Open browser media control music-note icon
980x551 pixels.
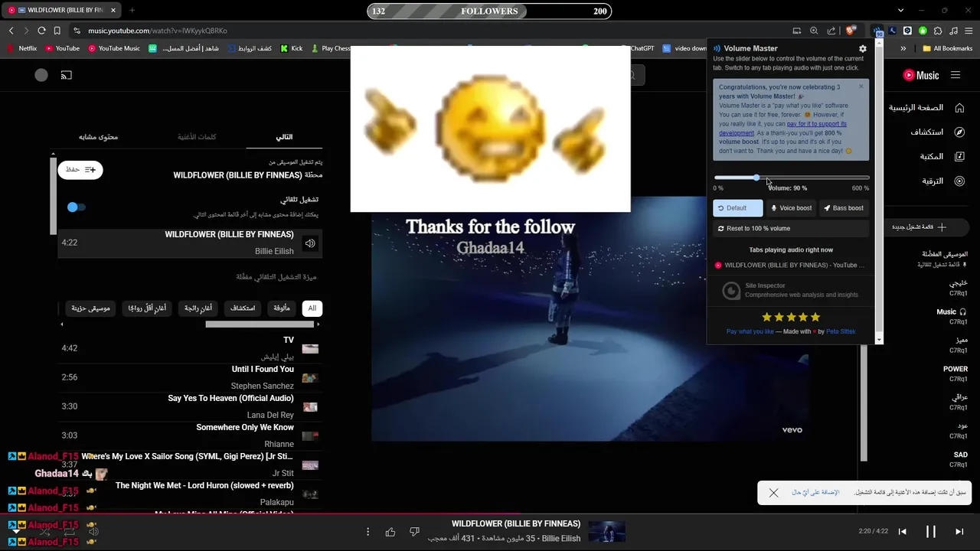click(953, 31)
